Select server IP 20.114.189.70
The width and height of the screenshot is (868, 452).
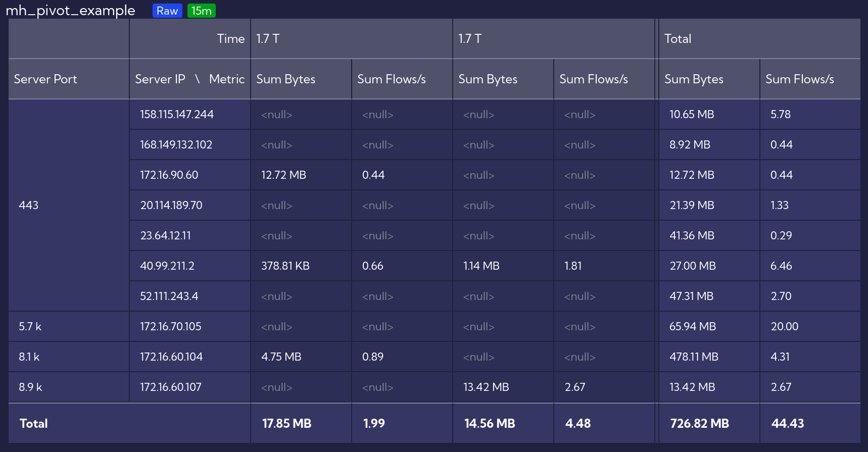[171, 206]
